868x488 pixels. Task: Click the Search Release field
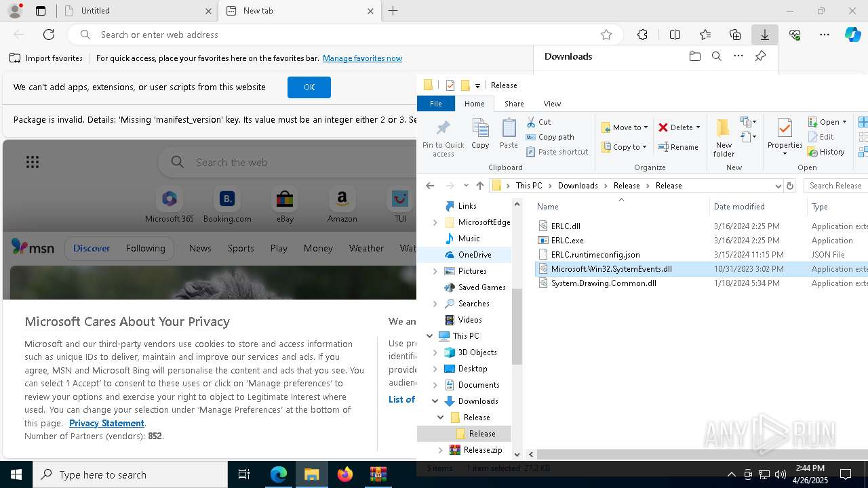click(x=835, y=186)
